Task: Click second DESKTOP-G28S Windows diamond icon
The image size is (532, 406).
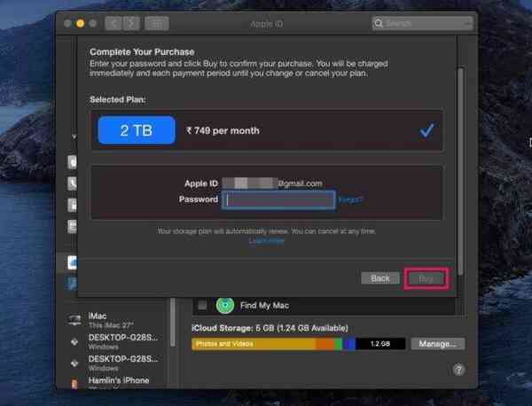Action: [x=74, y=363]
